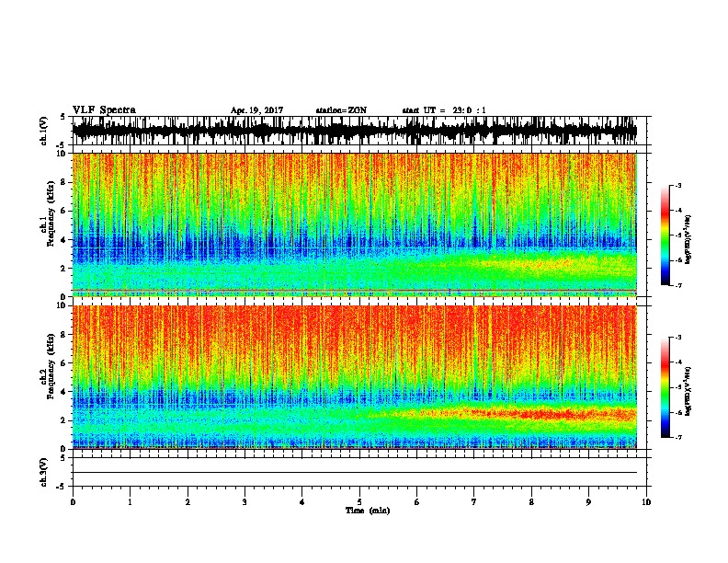Click the "station=ZGN" header label
The image size is (728, 563).
[341, 110]
